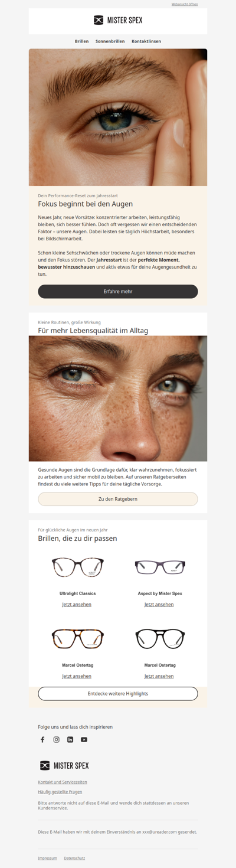Open Kontakt und Servicezeiten link

click(x=63, y=782)
